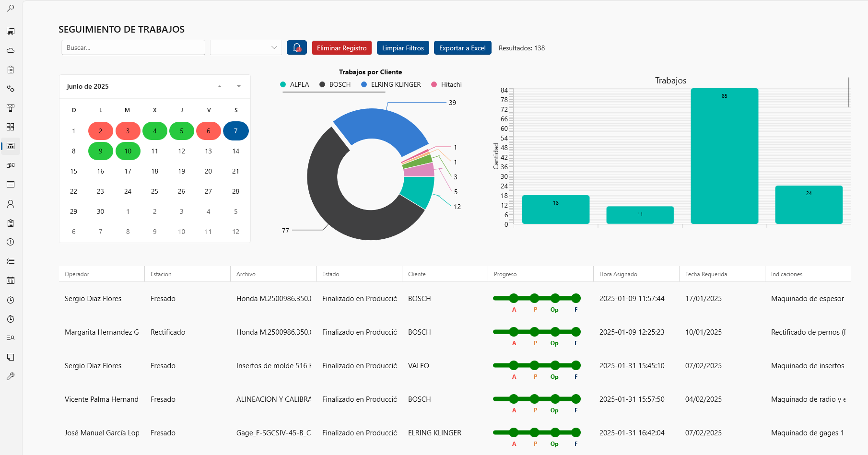Click the search magnifier icon in sidebar
The width and height of the screenshot is (868, 455).
pyautogui.click(x=11, y=8)
